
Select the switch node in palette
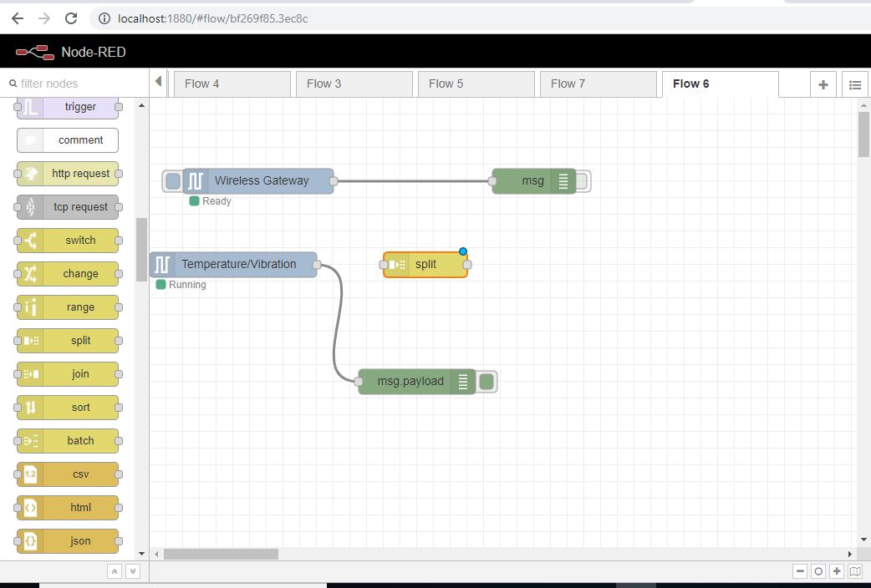point(68,241)
